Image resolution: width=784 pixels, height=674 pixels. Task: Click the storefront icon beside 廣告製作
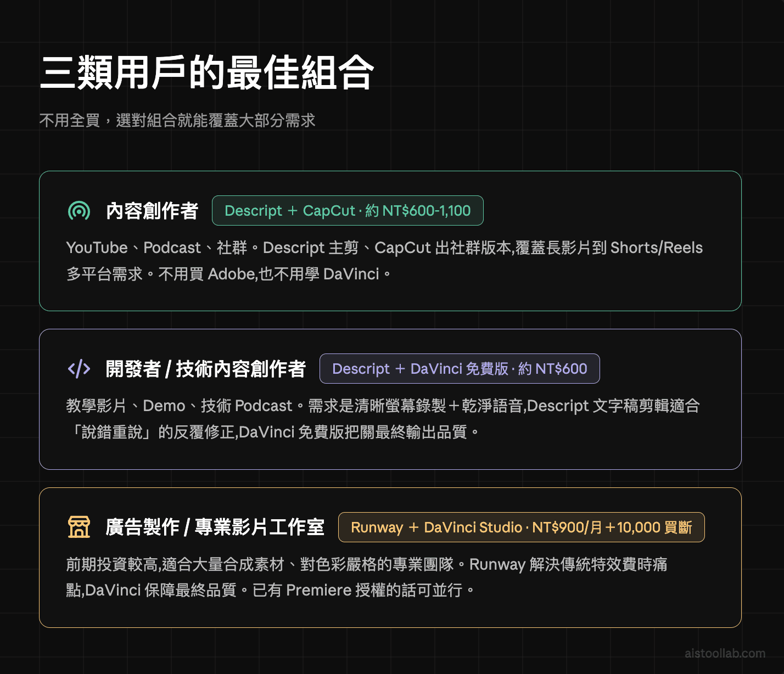coord(79,527)
